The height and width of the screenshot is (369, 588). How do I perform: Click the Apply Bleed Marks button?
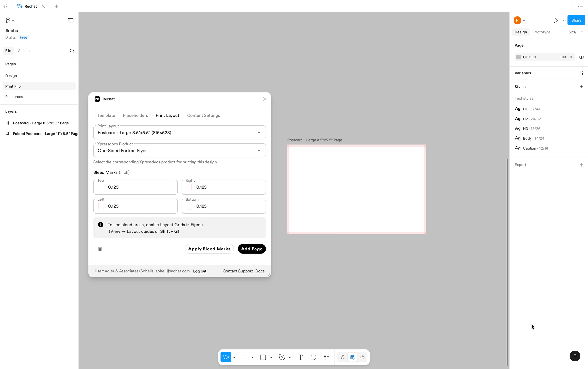coord(209,249)
